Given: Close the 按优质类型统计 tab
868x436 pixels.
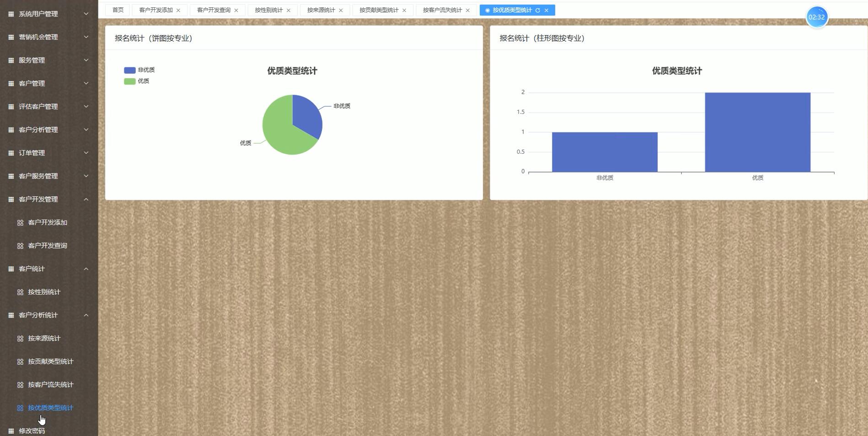Looking at the screenshot, I should pos(547,10).
